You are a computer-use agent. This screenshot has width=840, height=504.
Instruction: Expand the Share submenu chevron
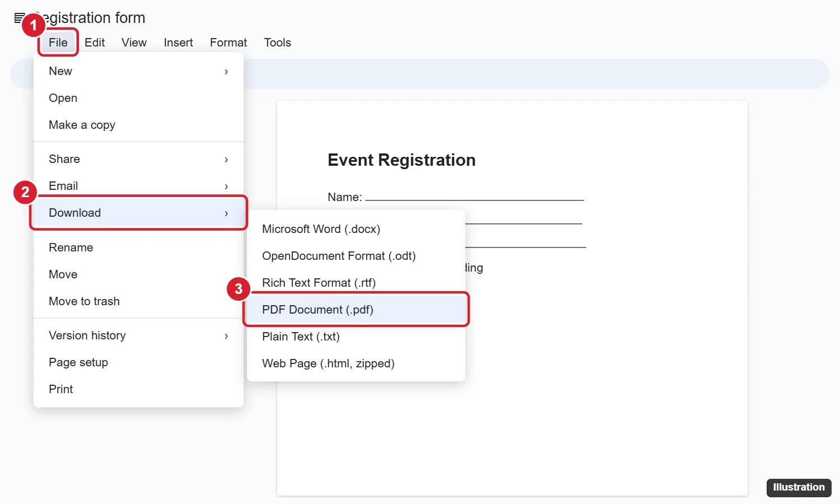(x=226, y=160)
